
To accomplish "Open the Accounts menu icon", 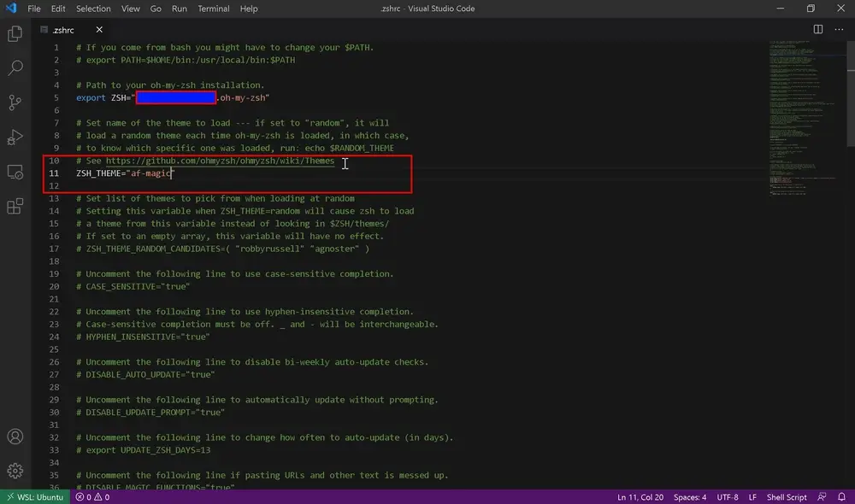I will [x=15, y=437].
